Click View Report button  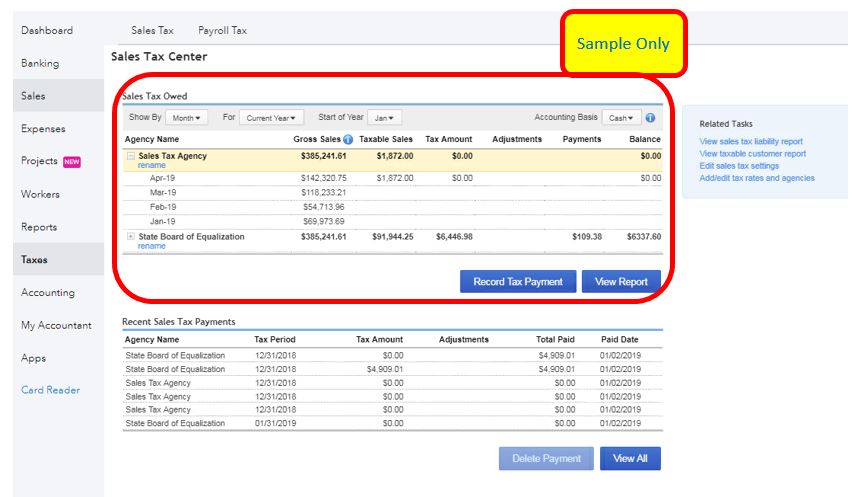(x=621, y=282)
